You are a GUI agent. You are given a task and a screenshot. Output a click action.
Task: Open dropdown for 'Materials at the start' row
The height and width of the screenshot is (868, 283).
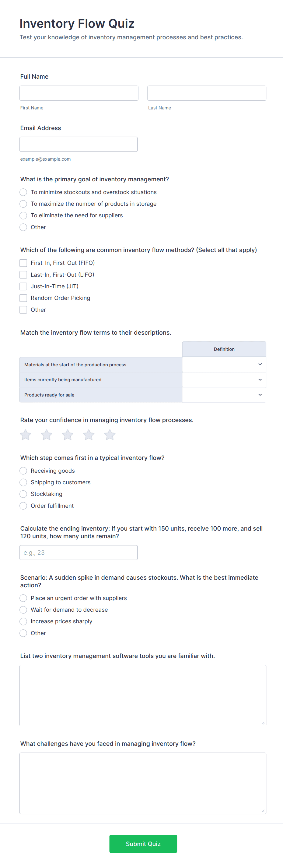coord(224,365)
